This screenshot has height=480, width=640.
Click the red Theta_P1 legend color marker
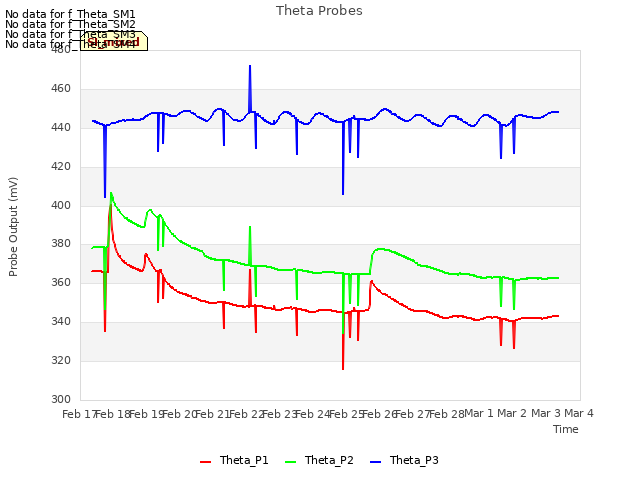point(205,462)
